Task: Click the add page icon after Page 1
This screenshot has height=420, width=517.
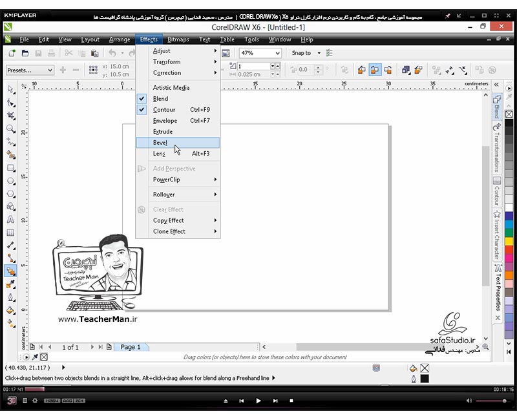Action: pos(109,347)
